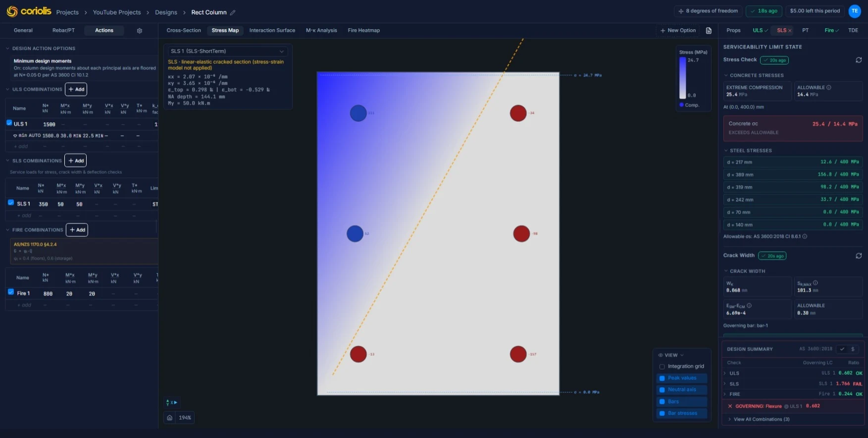Show info for Allowable σs AS 3600 clause

[x=805, y=236]
